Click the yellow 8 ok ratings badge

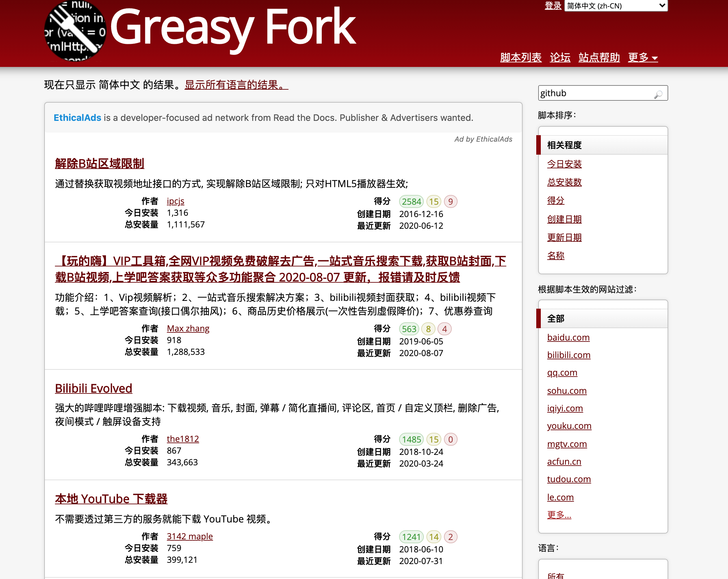pos(428,329)
